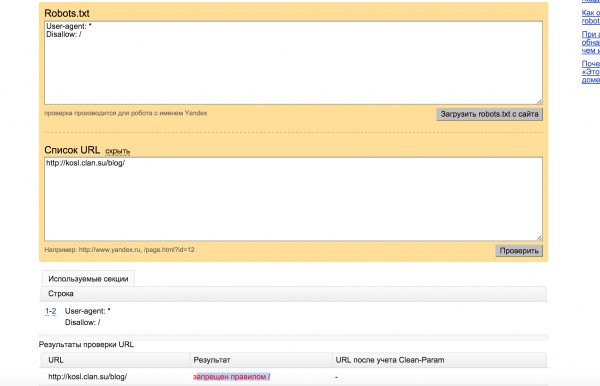
Task: Open the sidebar link starting with Поче
Action: click(x=590, y=72)
